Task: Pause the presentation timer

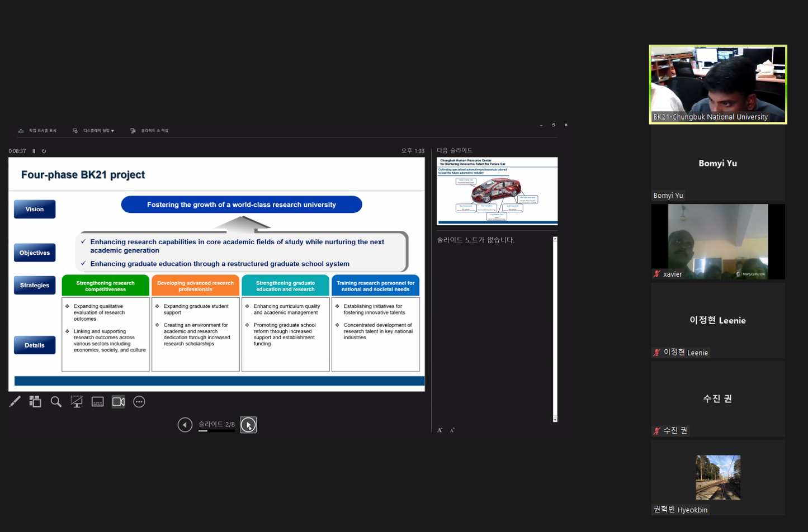Action: 34,151
